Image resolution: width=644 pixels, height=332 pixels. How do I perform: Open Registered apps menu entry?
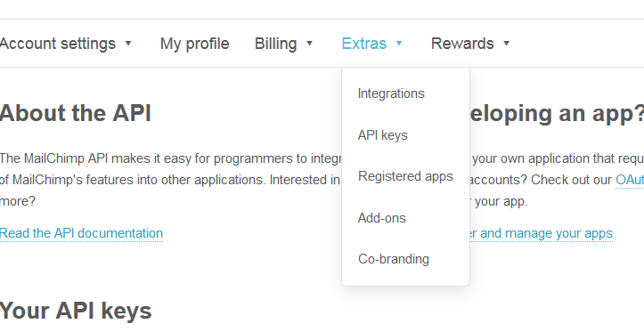point(405,176)
